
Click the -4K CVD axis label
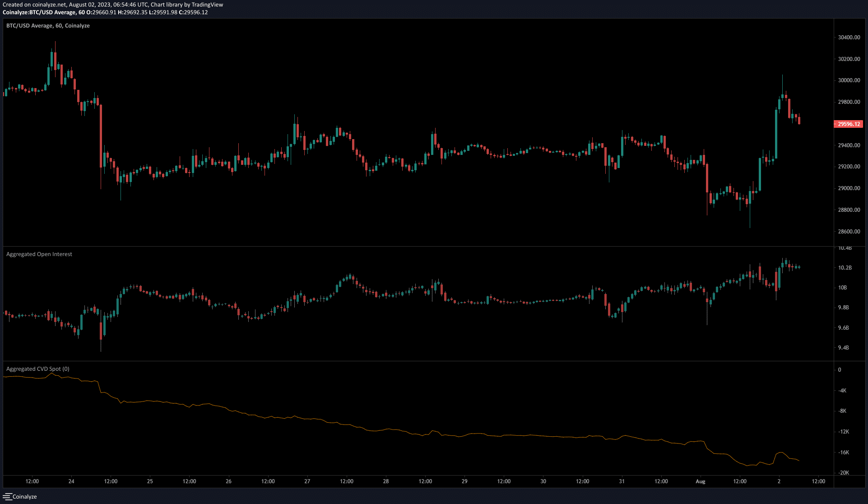coord(842,391)
